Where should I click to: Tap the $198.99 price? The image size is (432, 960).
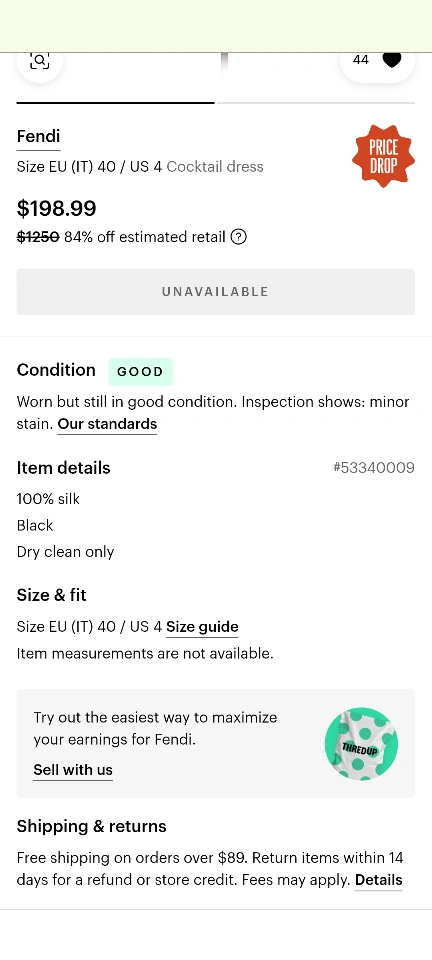pos(56,208)
